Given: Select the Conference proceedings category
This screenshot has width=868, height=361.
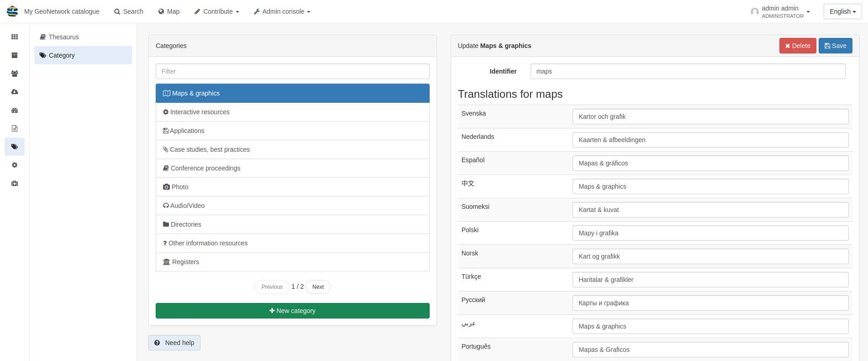Looking at the screenshot, I should tap(293, 168).
